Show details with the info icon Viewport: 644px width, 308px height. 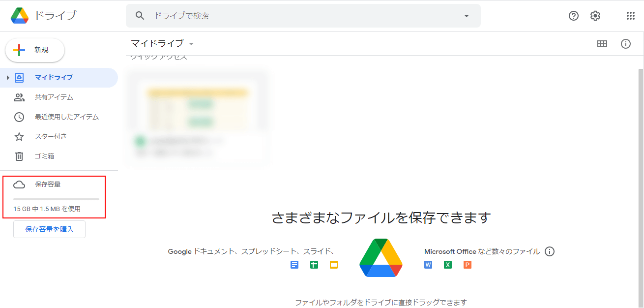click(626, 44)
